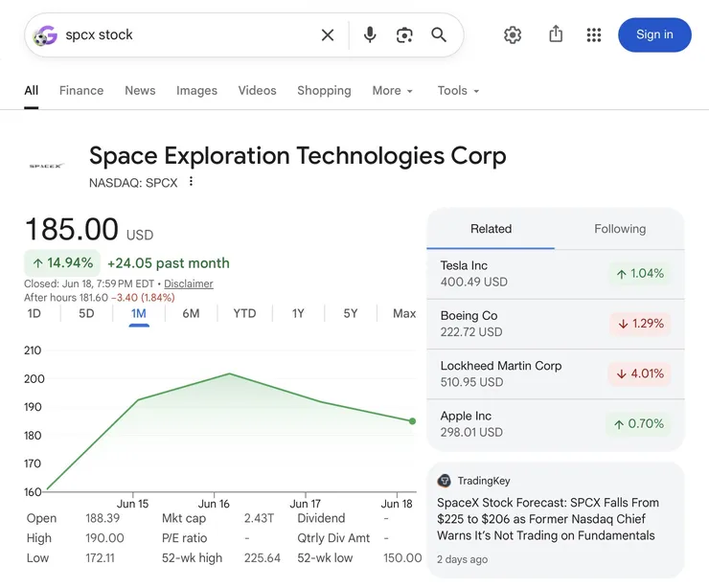
Task: Open the three-dot menu beside NASDAQ: SPCX
Action: point(192,181)
